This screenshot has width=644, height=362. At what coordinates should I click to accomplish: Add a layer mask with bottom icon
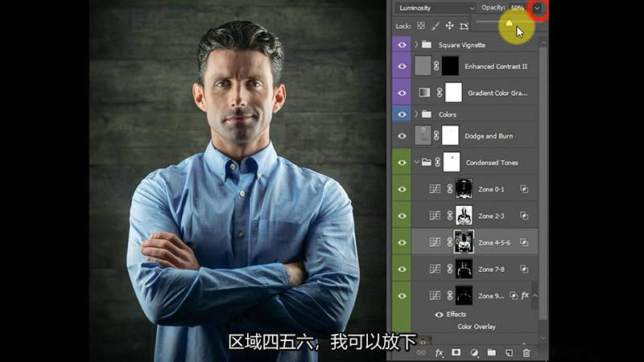pos(456,352)
